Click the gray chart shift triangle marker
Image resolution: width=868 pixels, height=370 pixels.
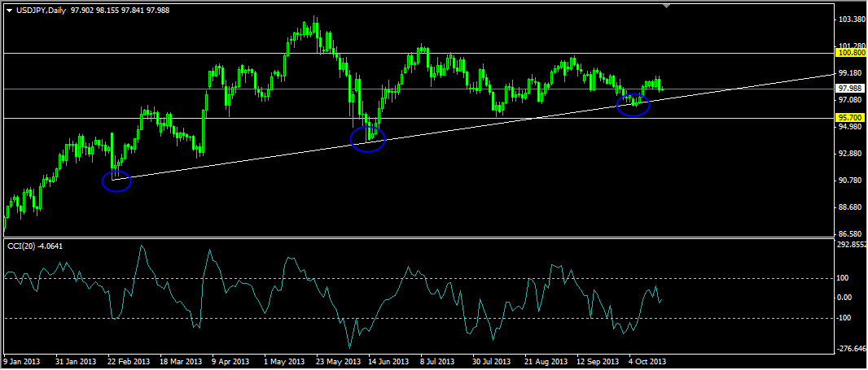(667, 6)
